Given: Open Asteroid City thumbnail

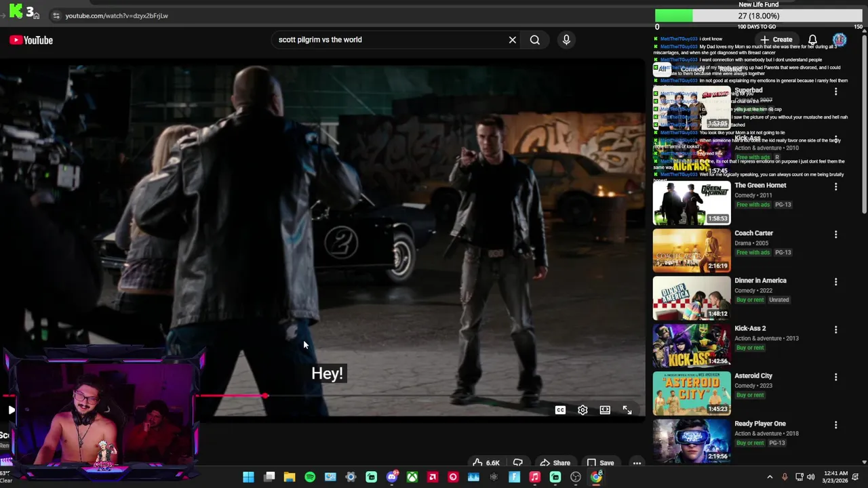Looking at the screenshot, I should tap(692, 394).
